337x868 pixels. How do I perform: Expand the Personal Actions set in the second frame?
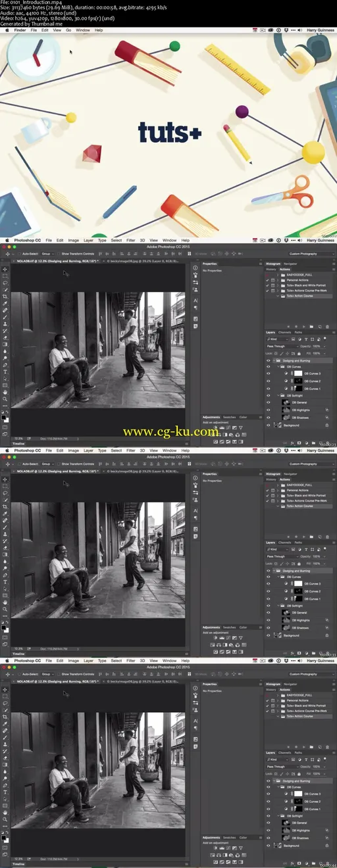click(278, 490)
